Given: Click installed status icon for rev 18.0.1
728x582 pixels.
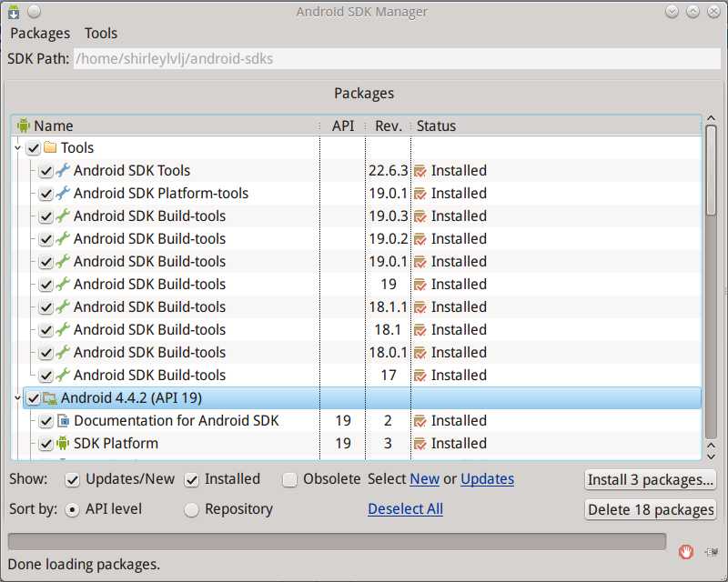Looking at the screenshot, I should [420, 353].
